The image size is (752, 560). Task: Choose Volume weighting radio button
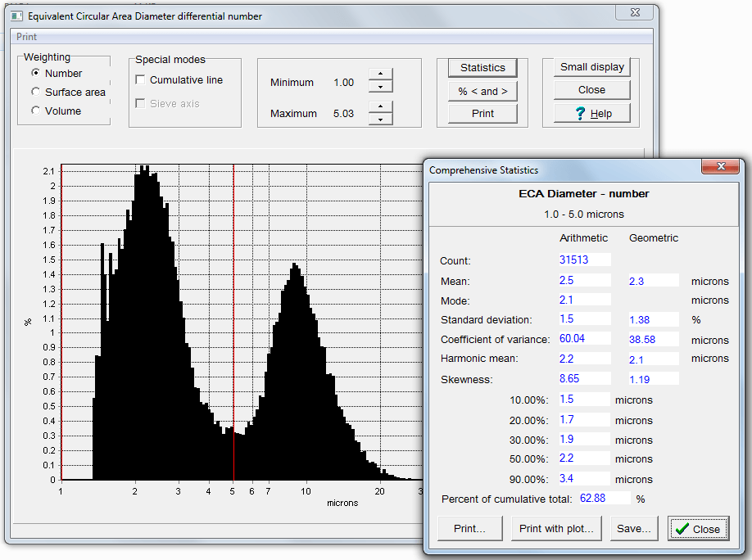pyautogui.click(x=36, y=111)
